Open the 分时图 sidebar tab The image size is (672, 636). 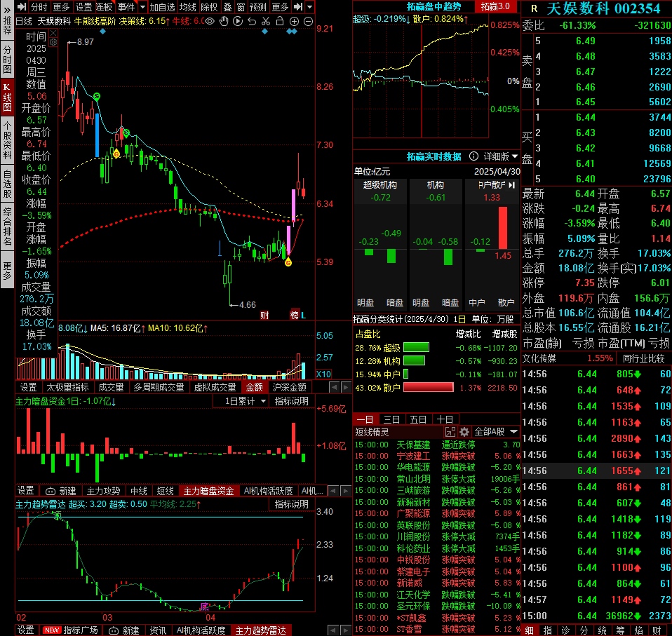[x=7, y=60]
